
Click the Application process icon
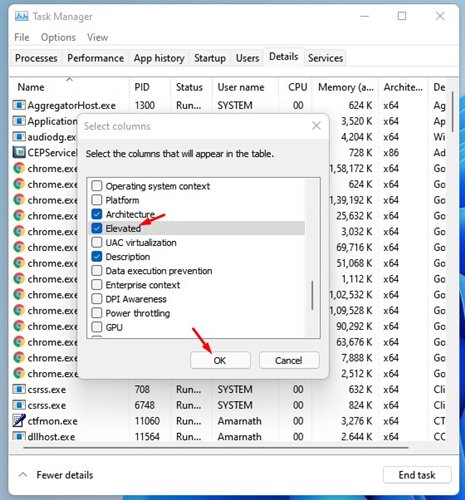point(19,121)
